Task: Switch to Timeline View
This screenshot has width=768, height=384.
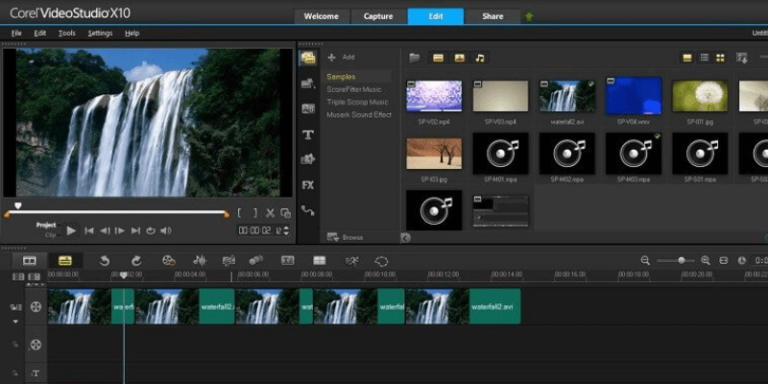Action: (65, 261)
